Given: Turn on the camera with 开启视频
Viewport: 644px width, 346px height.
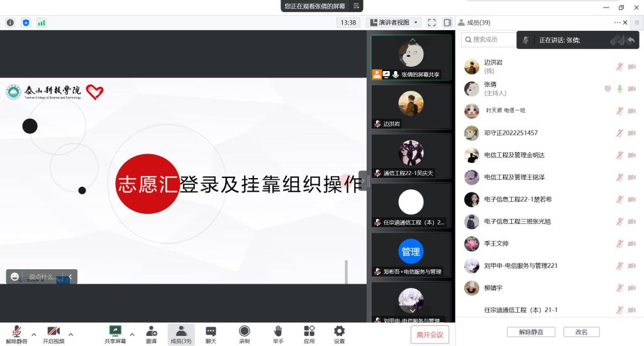Looking at the screenshot, I should (x=53, y=334).
